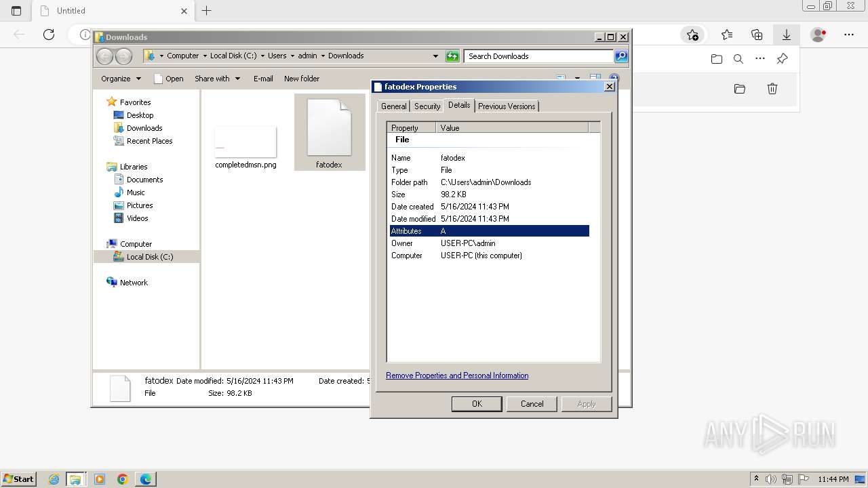Screen dimensions: 868x488
Task: Delete download with trash icon
Action: pos(772,89)
